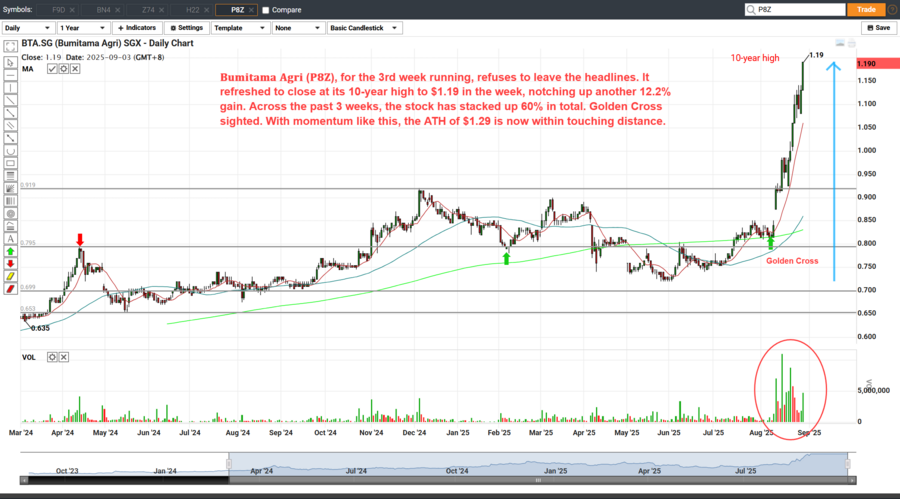Screen dimensions: 900x499
Task: Select the circle drawing tool
Action: 10,214
